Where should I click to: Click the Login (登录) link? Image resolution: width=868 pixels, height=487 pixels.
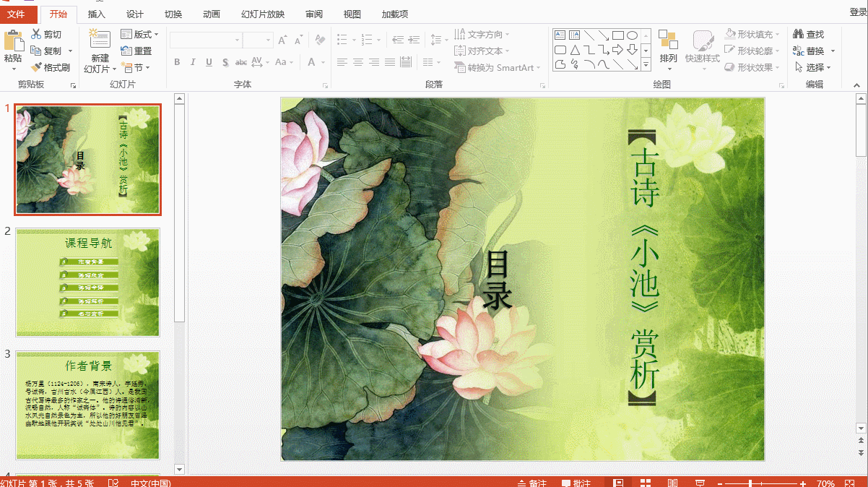click(x=858, y=12)
